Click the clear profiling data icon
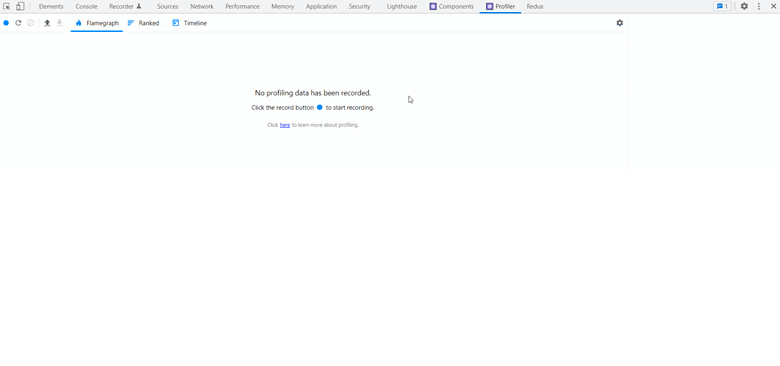Screen dimensions: 780x366 pyautogui.click(x=30, y=23)
